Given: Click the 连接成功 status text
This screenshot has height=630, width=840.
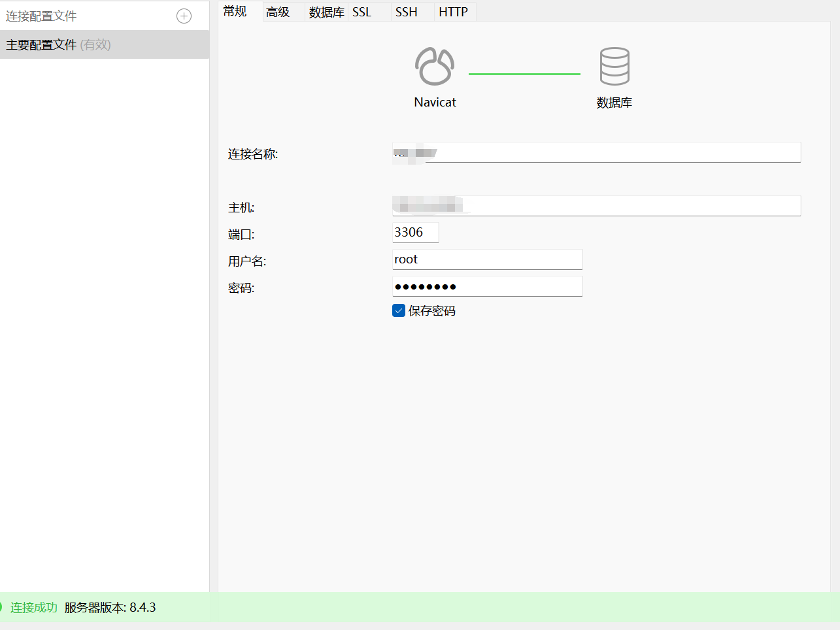Looking at the screenshot, I should click(34, 608).
